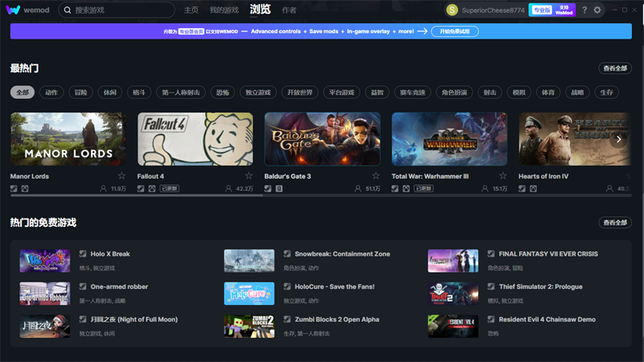
Task: Open the Baldur's Gate 3 cover image
Action: [323, 139]
